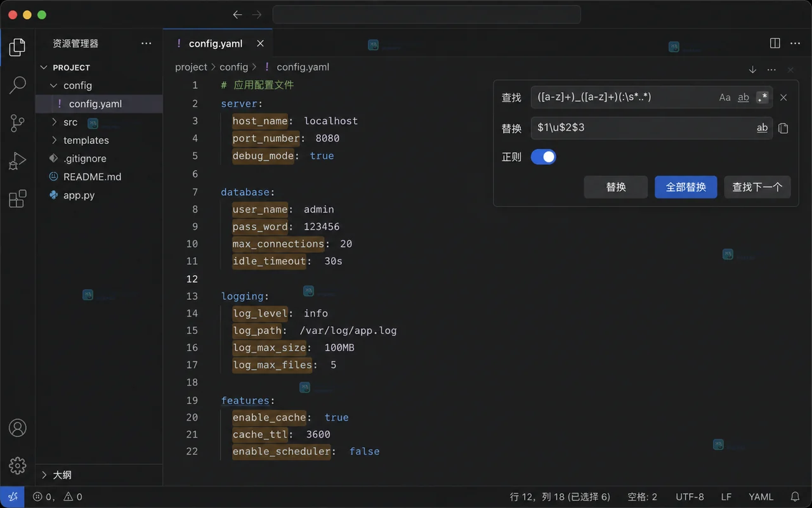Click the LF line ending indicator
The image size is (812, 508).
click(726, 497)
